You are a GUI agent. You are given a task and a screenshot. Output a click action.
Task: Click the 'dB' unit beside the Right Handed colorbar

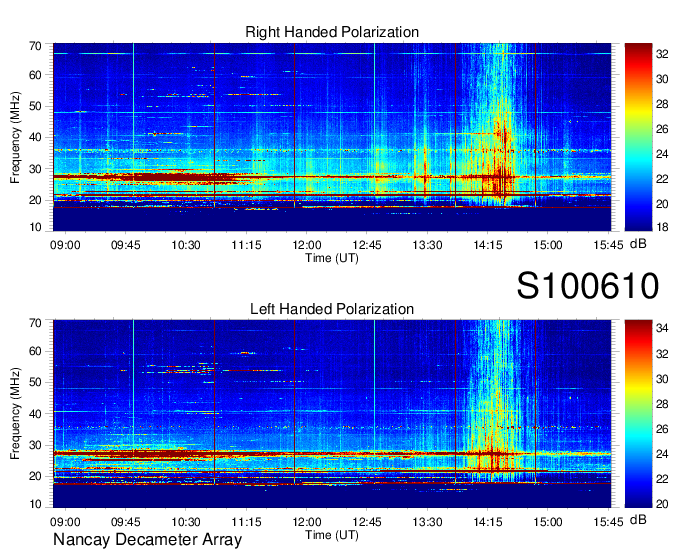tap(638, 243)
